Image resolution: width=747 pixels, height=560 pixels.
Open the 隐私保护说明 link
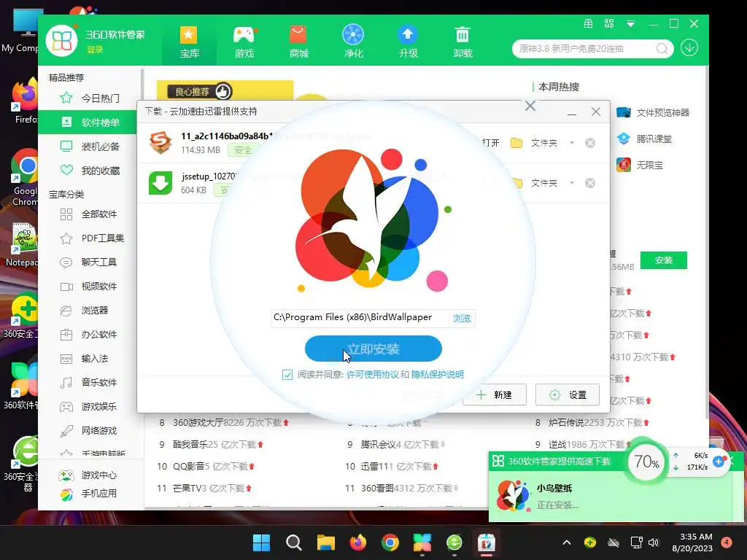point(438,375)
